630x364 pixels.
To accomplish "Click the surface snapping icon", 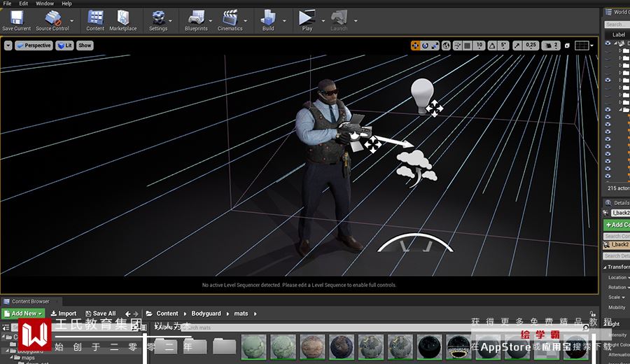I will click(x=457, y=45).
